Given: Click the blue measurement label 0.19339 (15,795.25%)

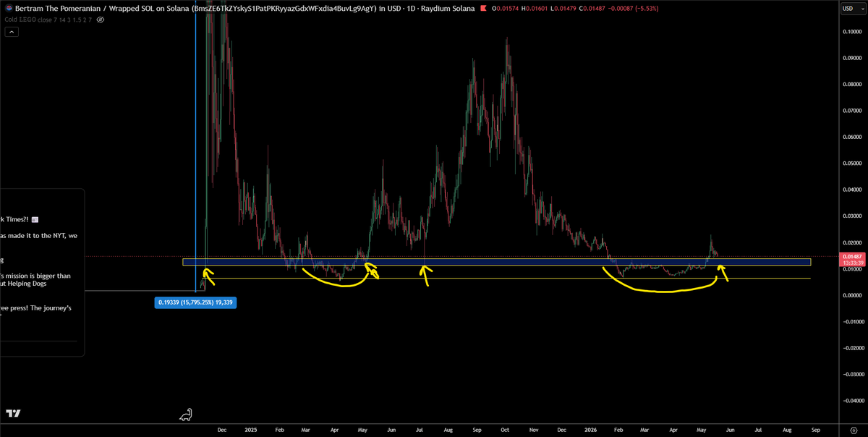Looking at the screenshot, I should click(196, 302).
